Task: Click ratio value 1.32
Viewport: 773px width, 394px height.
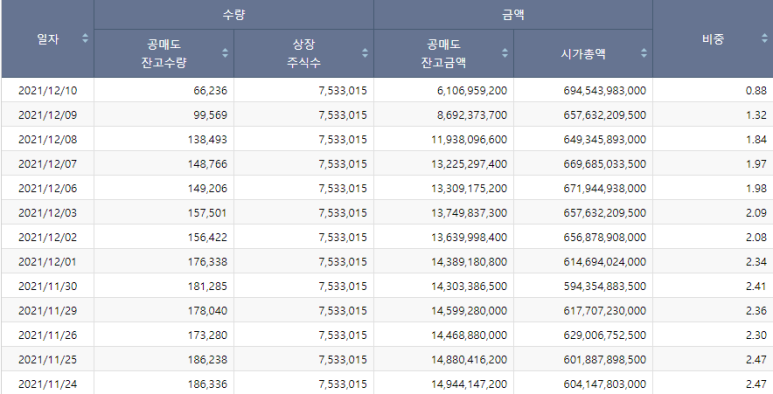Action: (757, 115)
